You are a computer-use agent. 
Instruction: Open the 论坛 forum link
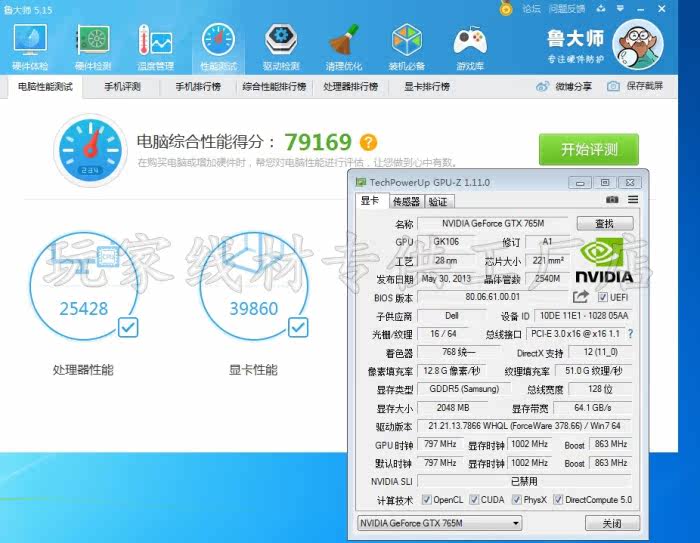tap(531, 8)
